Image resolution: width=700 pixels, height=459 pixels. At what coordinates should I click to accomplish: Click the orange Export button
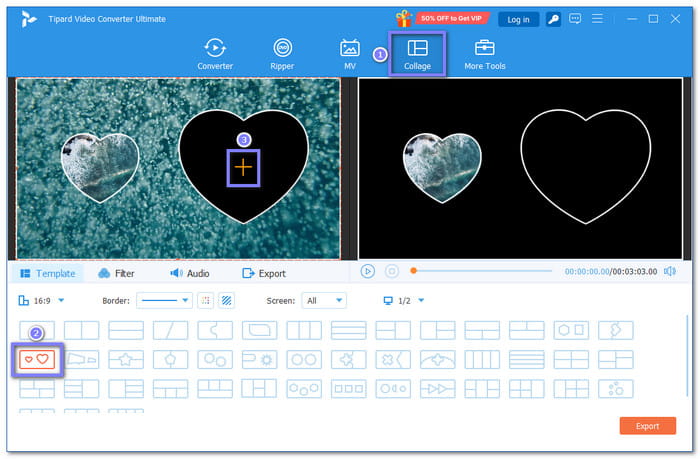coord(647,426)
